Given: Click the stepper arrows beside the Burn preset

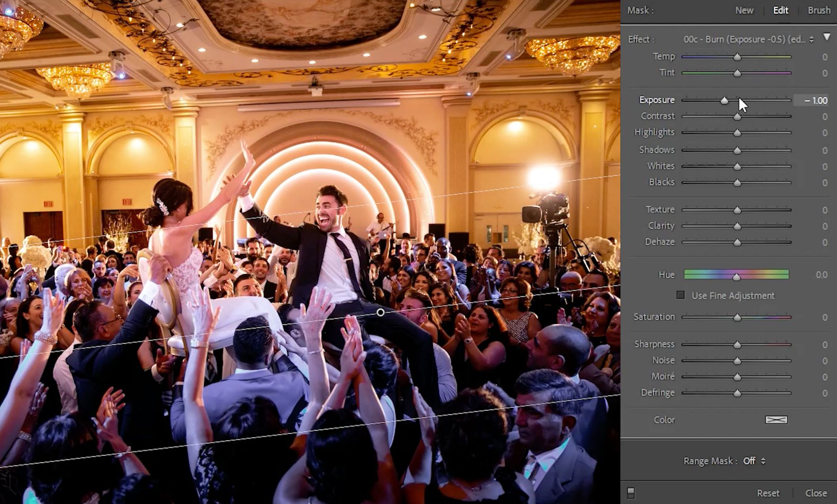Looking at the screenshot, I should click(811, 39).
